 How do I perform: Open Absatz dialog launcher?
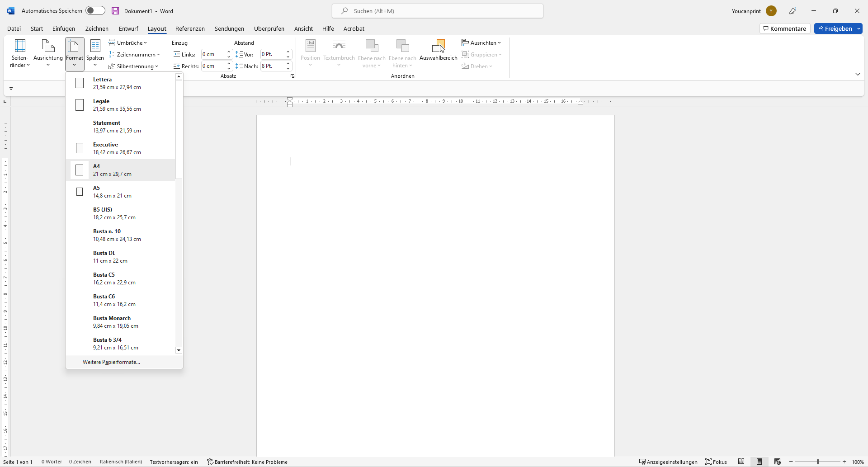[x=292, y=76]
